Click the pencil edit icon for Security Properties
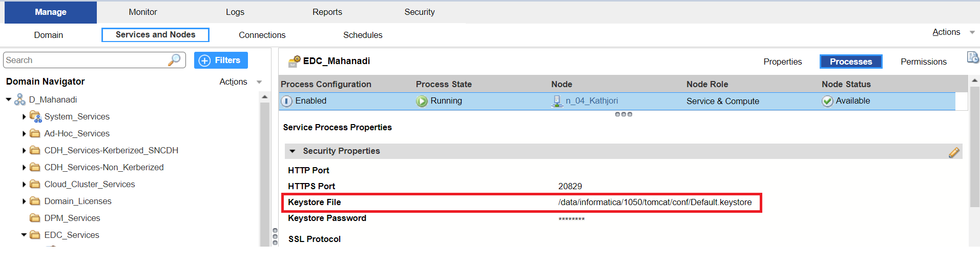This screenshot has width=980, height=262. tap(954, 152)
